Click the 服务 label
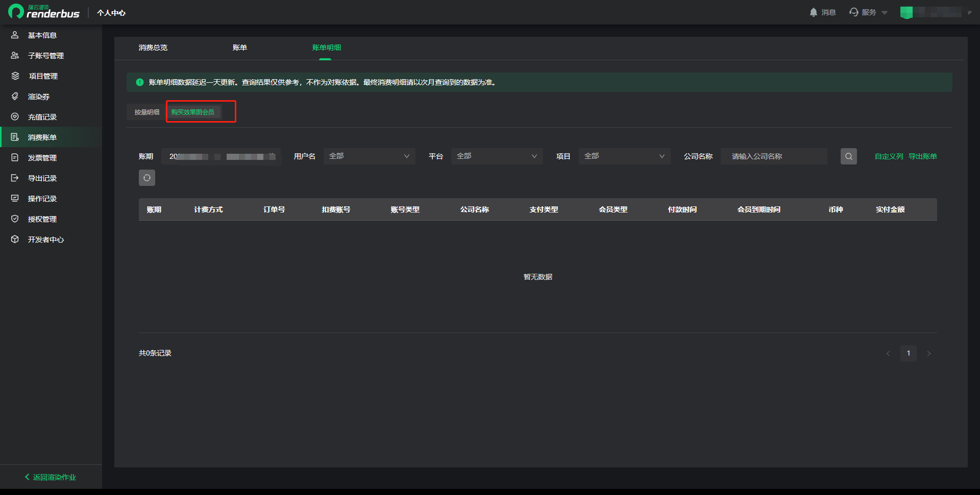 [869, 12]
